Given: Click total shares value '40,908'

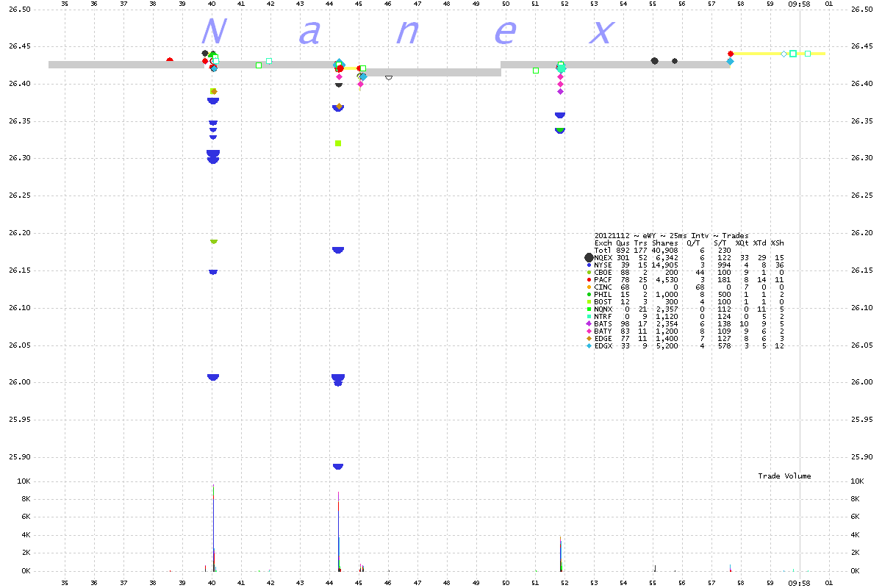Looking at the screenshot, I should pos(664,250).
